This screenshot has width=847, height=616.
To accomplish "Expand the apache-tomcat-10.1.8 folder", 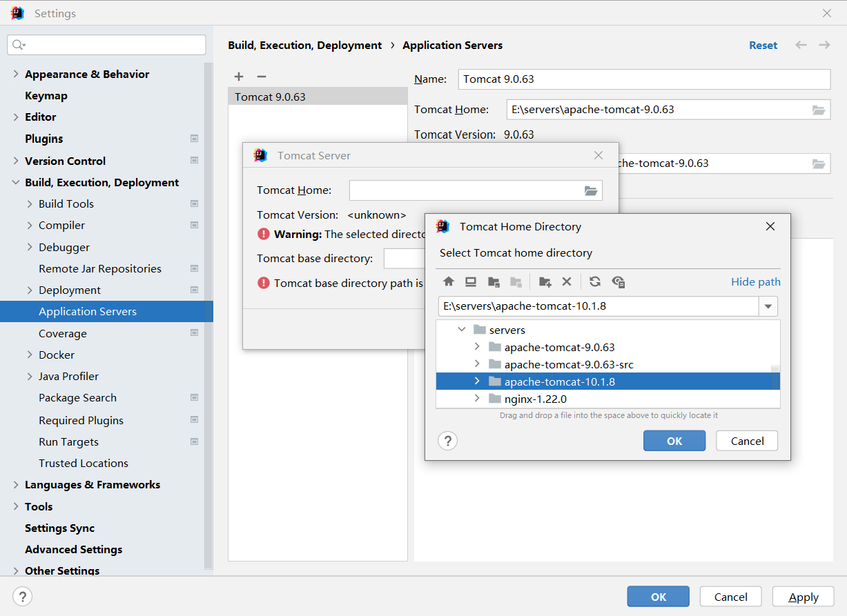I will click(477, 381).
